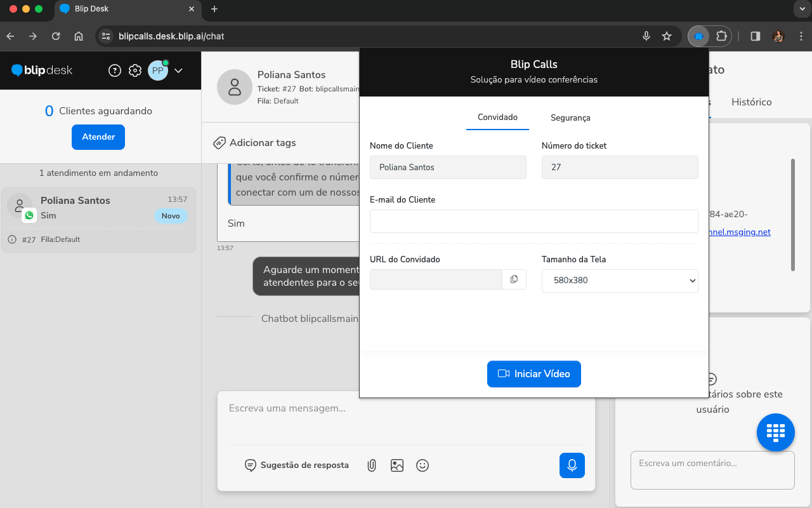Viewport: 812px width, 508px height.
Task: Click the "Sim" message in chat
Action: (x=236, y=224)
